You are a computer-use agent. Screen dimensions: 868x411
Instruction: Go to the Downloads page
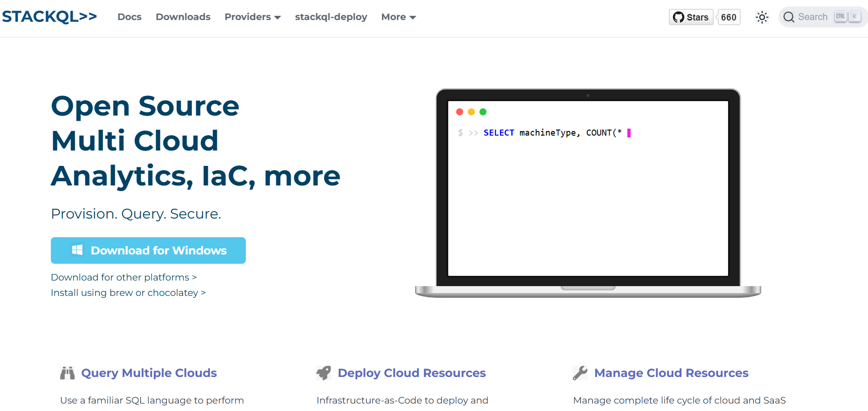coord(183,17)
